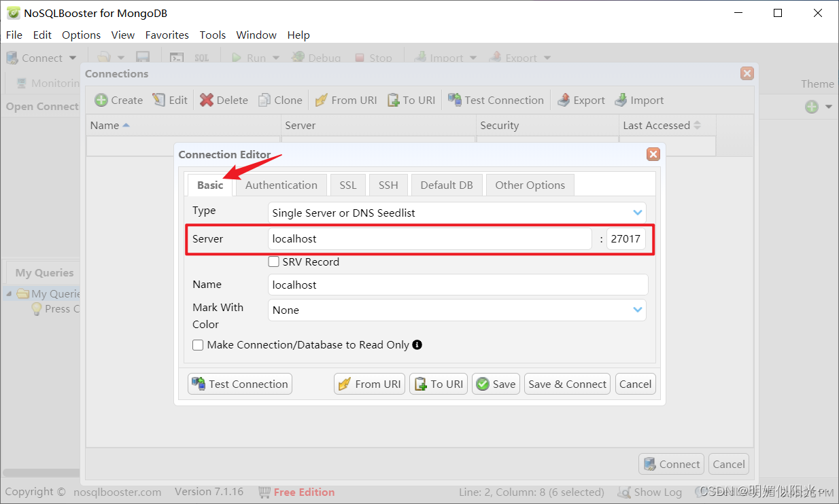839x504 pixels.
Task: Close the Connection Editor dialog
Action: click(x=653, y=154)
